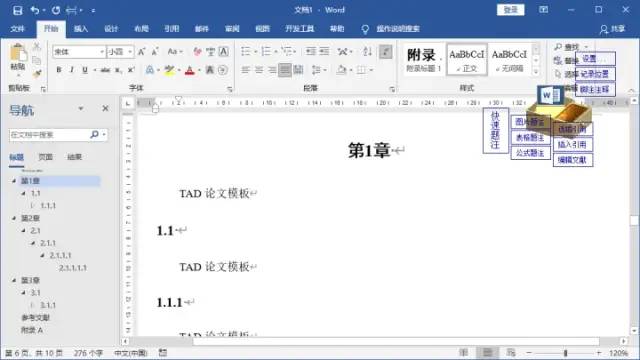Viewport: 640px width, 360px height.
Task: Select the Format Painter brush icon
Action: click(x=37, y=74)
